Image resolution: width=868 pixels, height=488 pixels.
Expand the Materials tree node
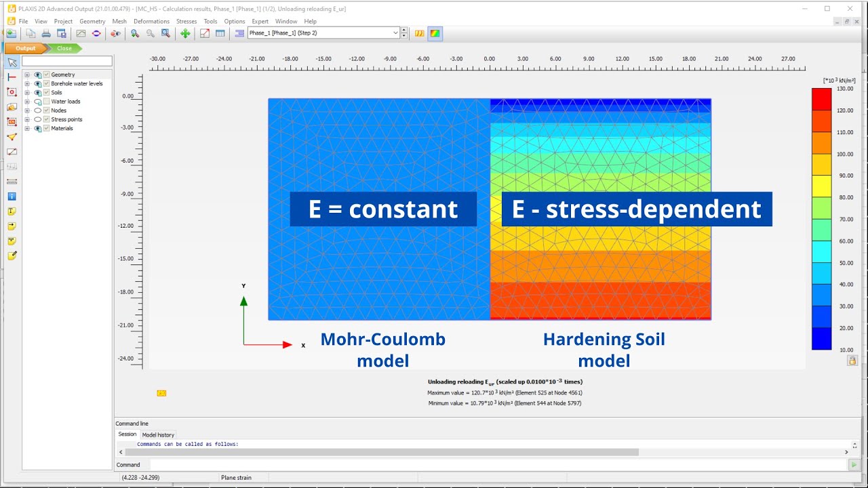[27, 128]
